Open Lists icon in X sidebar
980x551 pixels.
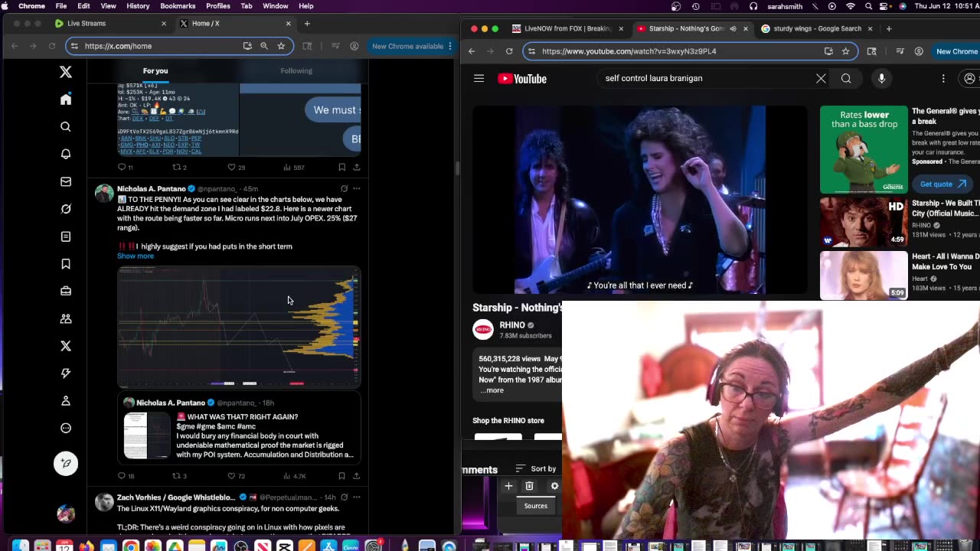click(x=66, y=236)
